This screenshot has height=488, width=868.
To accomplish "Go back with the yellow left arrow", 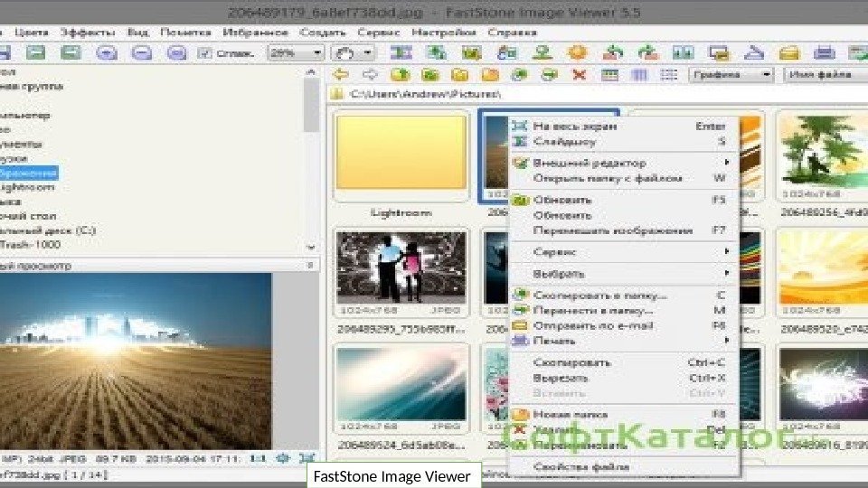I will point(341,74).
